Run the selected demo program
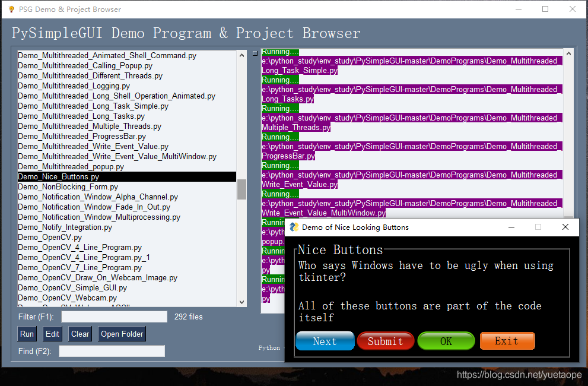This screenshot has width=588, height=386. (x=27, y=334)
